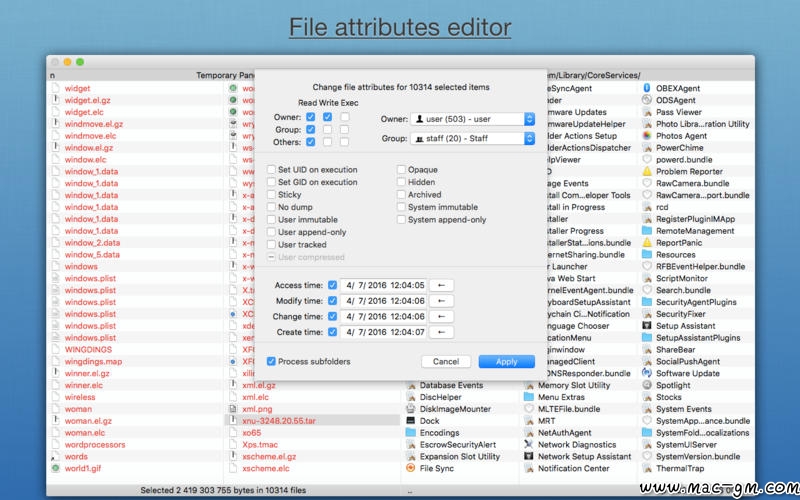Select Xps.tmac in the list
Screen dimensions: 800x500
pos(260,444)
